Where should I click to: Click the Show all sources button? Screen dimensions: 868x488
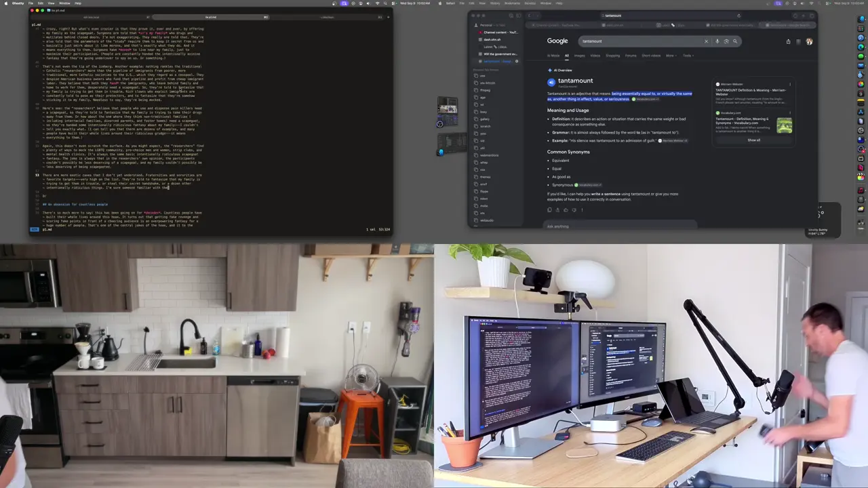[754, 140]
